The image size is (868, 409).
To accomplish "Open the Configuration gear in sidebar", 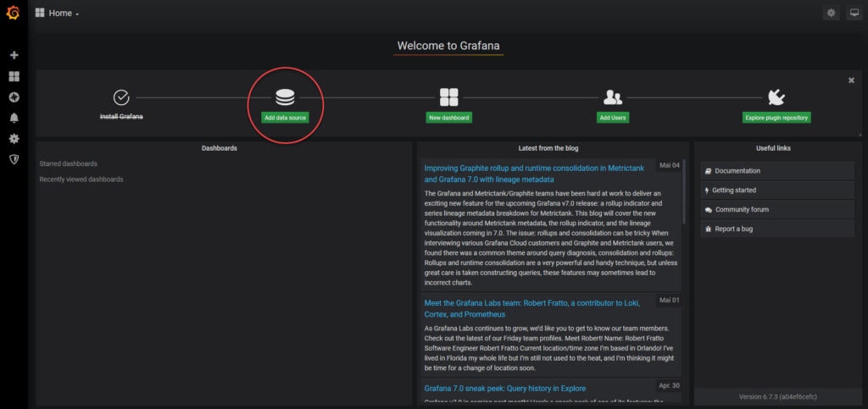I will coord(14,139).
